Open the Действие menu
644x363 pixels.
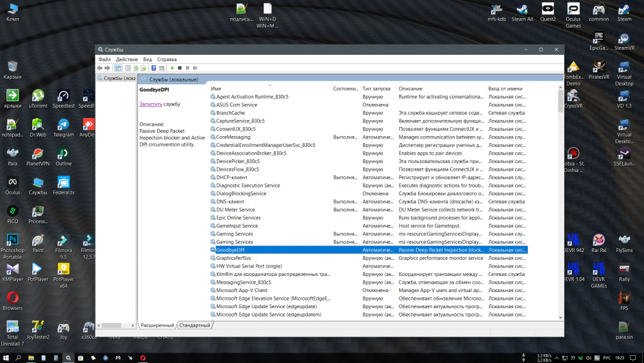point(126,59)
